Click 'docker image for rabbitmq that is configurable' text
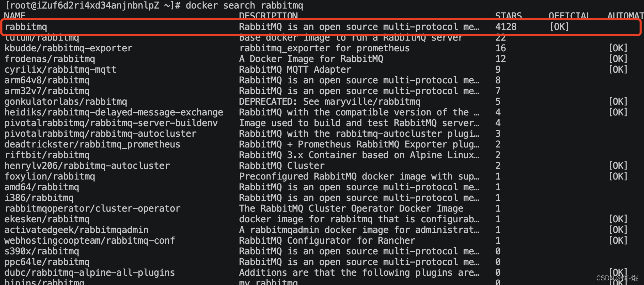644x285 pixels. [359, 219]
